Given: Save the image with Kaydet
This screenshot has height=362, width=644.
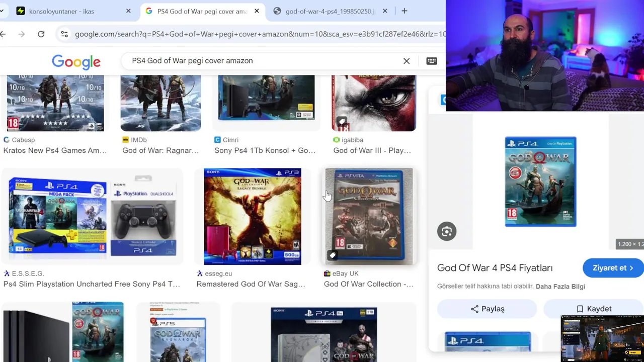Looking at the screenshot, I should [593, 309].
